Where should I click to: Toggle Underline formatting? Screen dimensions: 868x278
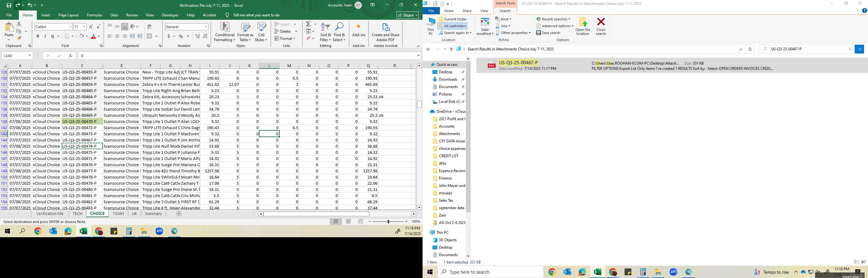coord(53,36)
